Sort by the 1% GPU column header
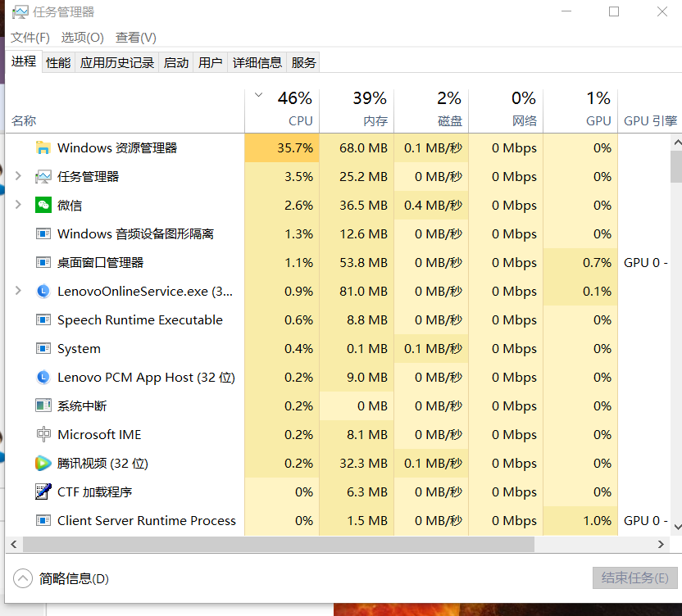 pyautogui.click(x=580, y=111)
